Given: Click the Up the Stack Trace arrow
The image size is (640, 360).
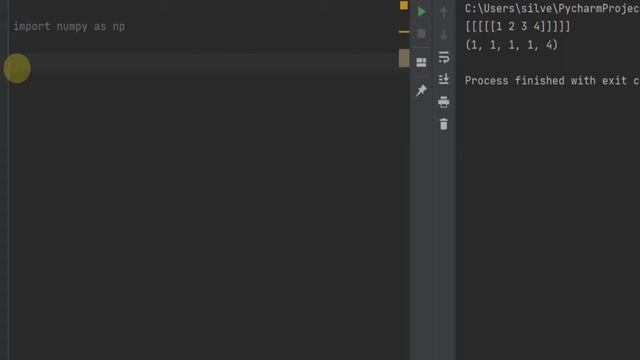Looking at the screenshot, I should coord(444,12).
